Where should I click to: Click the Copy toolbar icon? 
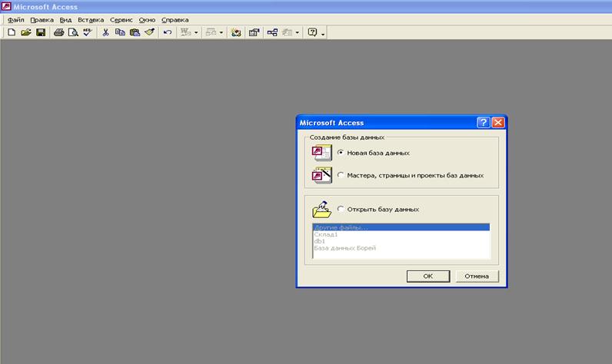point(120,32)
